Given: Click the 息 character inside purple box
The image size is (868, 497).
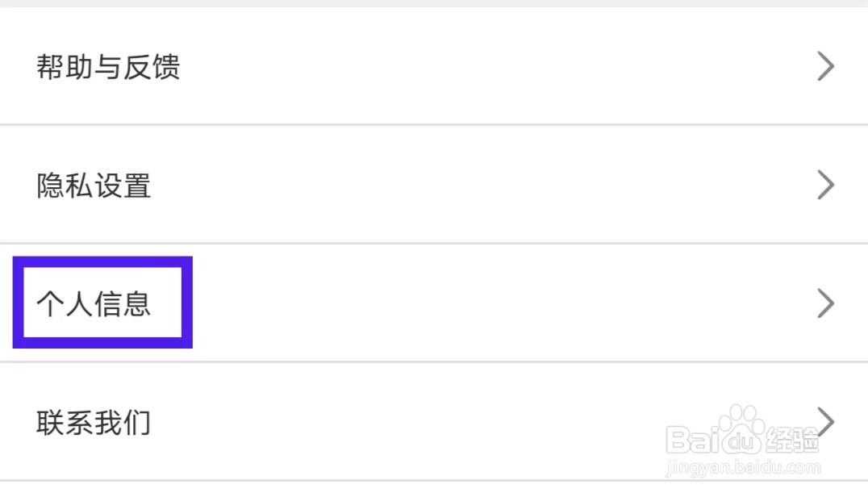Looking at the screenshot, I should pyautogui.click(x=137, y=304).
